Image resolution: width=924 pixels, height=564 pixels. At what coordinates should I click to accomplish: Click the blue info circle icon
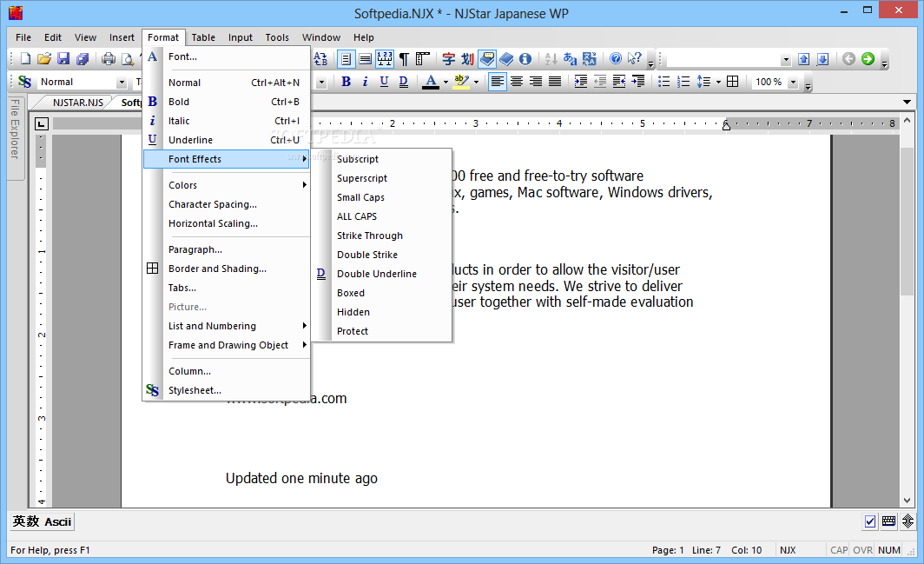[x=525, y=58]
